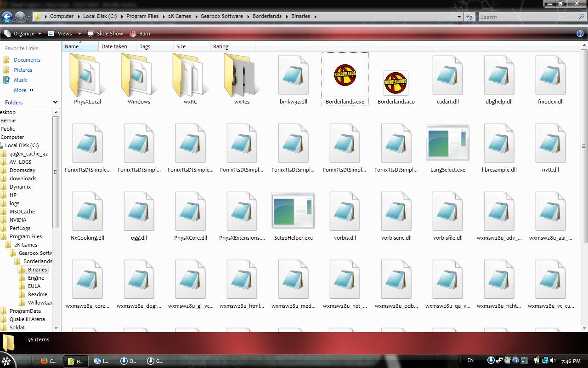588x368 pixels.
Task: Sort by the Size column header
Action: 192,46
